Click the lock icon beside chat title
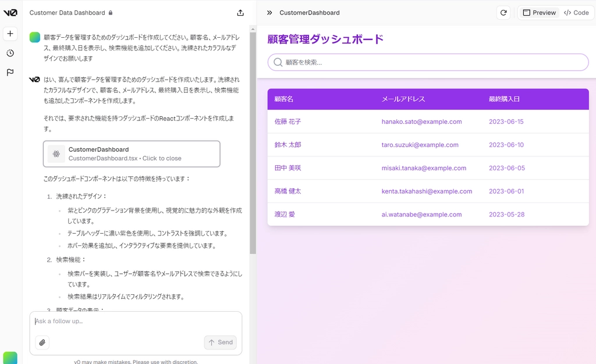Screen dimensions: 596x364 111,13
